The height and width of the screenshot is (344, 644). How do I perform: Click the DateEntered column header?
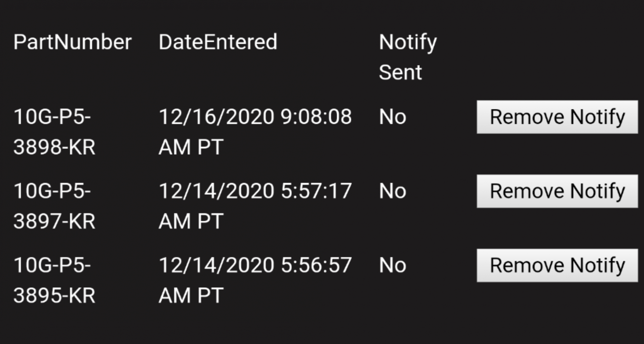click(218, 42)
